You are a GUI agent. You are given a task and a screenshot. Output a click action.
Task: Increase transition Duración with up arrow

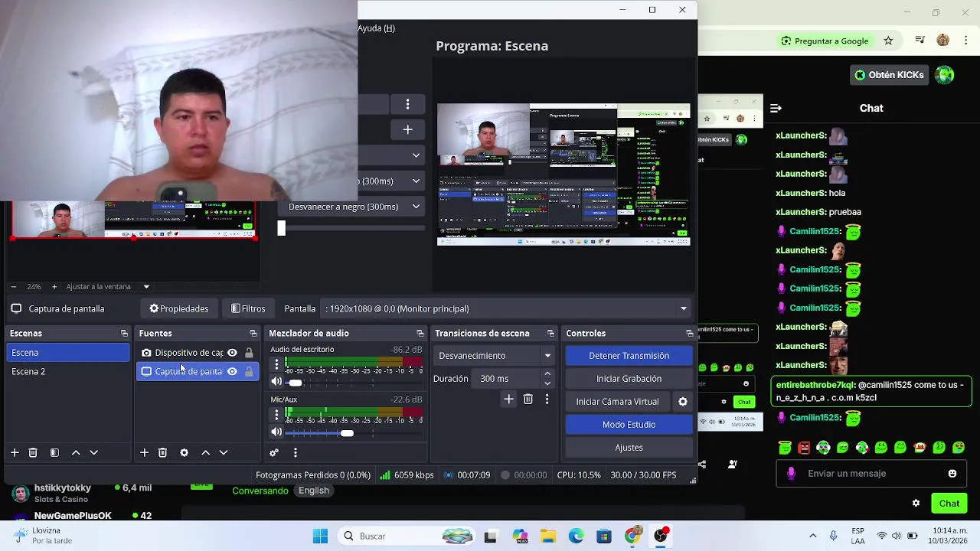pos(547,374)
